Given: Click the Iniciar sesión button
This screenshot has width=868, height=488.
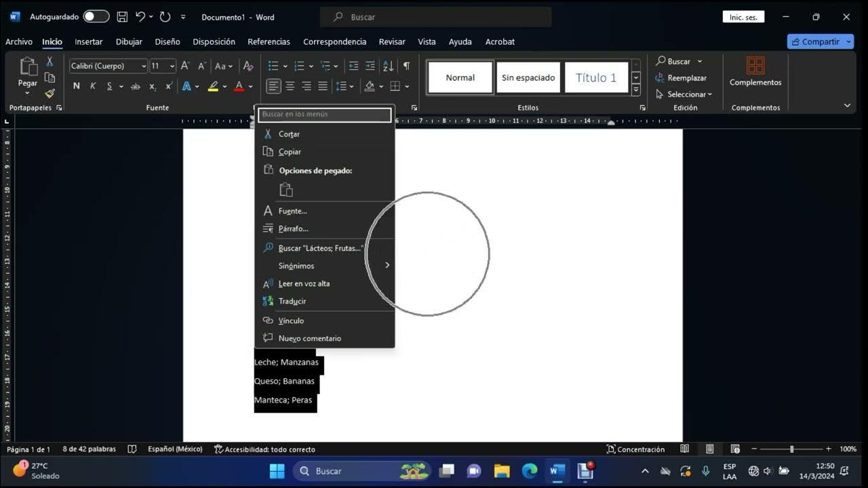Looking at the screenshot, I should click(x=743, y=16).
